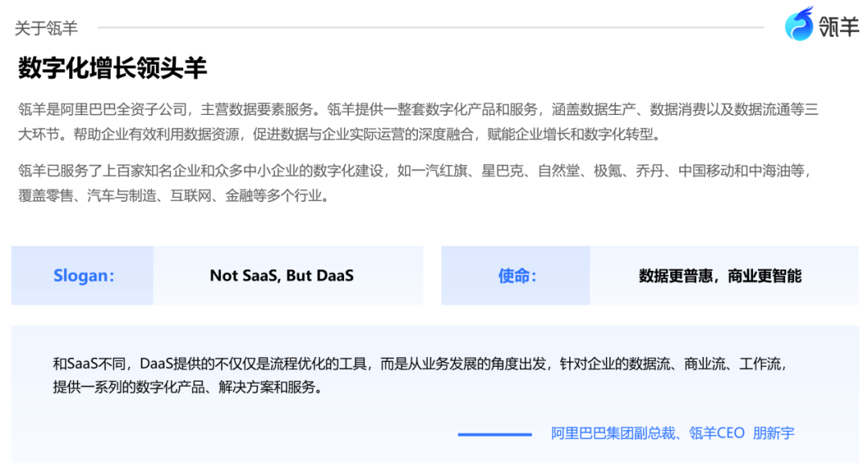Select the 关于瓴羊 section header
The height and width of the screenshot is (472, 868).
click(x=46, y=28)
